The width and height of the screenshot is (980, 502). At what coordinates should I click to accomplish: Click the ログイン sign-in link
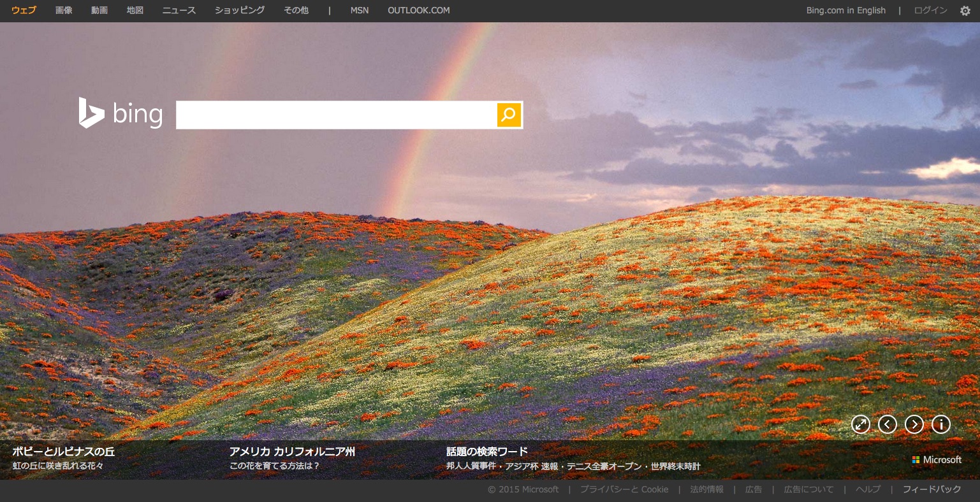pos(931,10)
